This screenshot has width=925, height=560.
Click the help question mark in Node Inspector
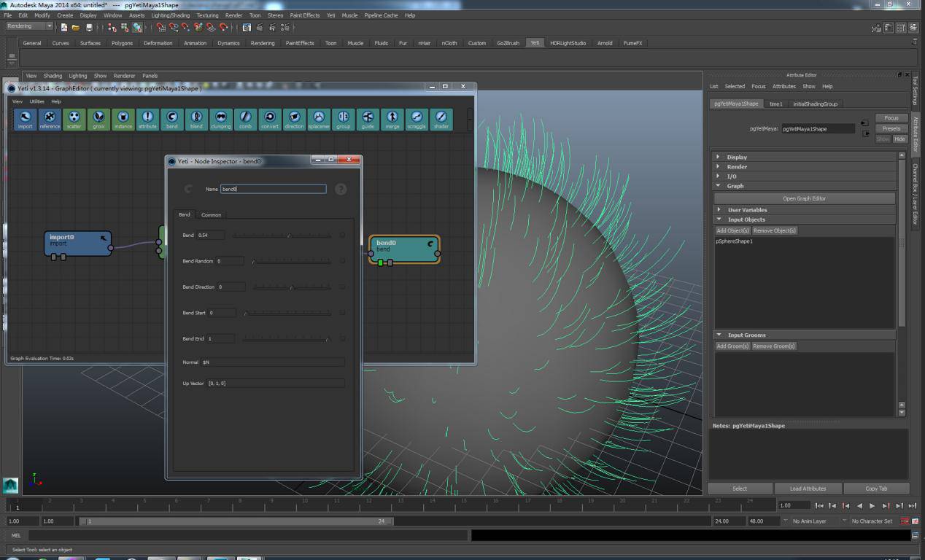click(x=341, y=189)
